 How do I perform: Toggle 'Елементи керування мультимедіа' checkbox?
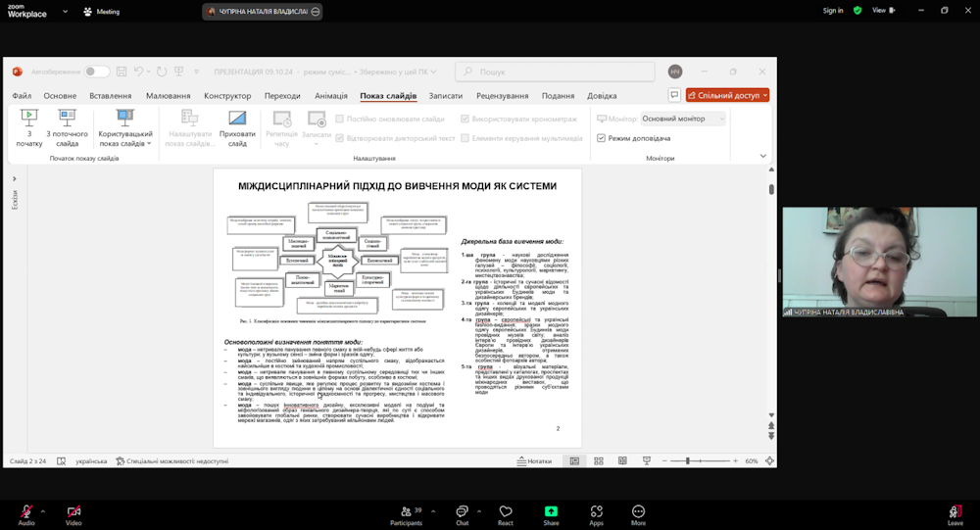pos(465,138)
